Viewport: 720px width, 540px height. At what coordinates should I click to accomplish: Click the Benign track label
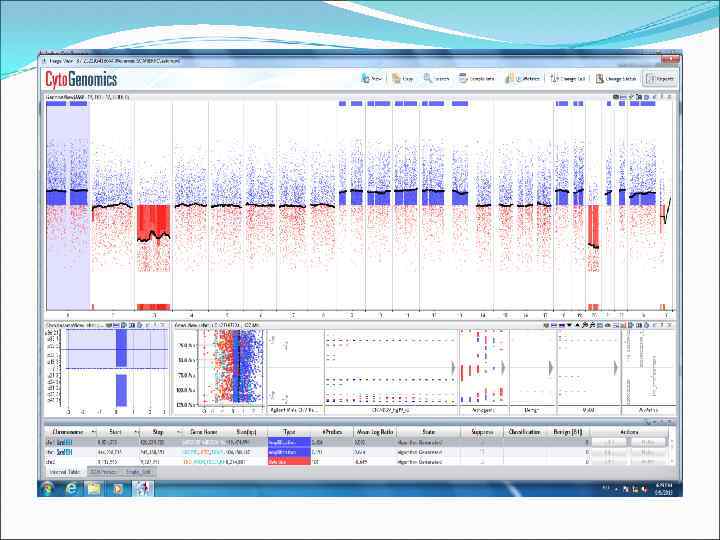531,410
